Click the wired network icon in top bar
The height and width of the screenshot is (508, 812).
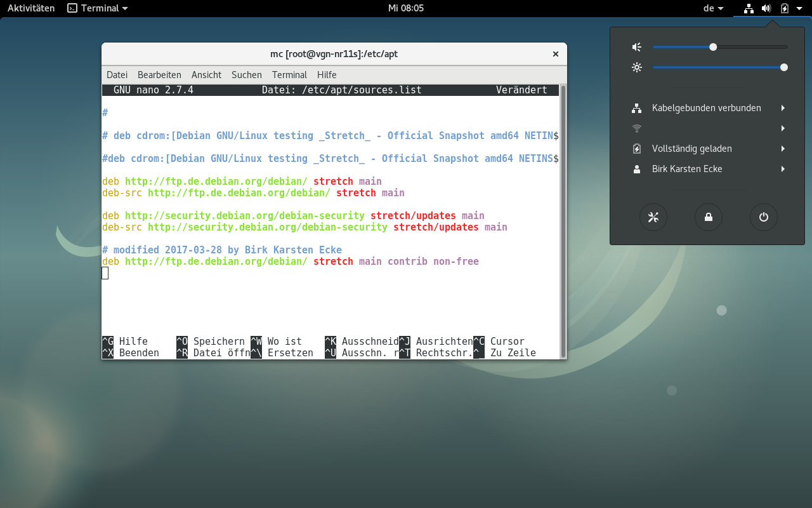pyautogui.click(x=749, y=8)
